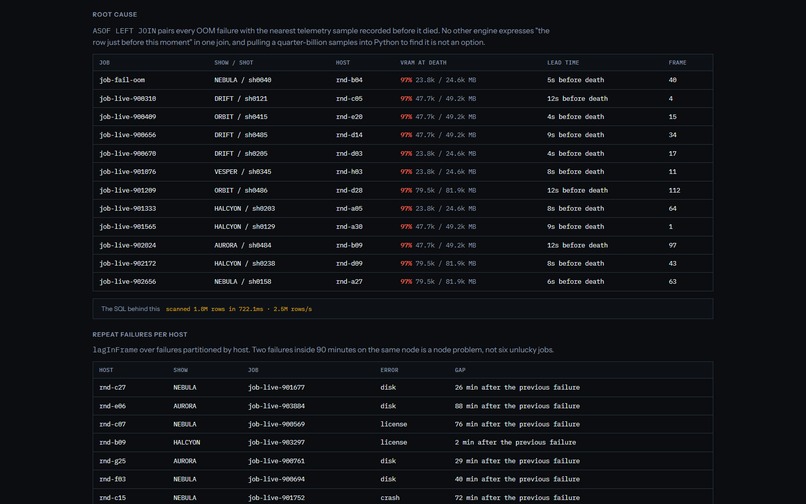Click host 'rnd-h03' cell

349,172
